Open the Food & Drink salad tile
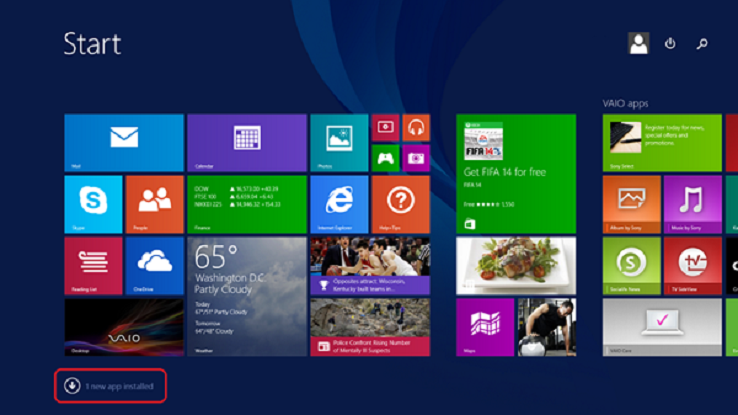This screenshot has height=415, width=738. click(516, 266)
